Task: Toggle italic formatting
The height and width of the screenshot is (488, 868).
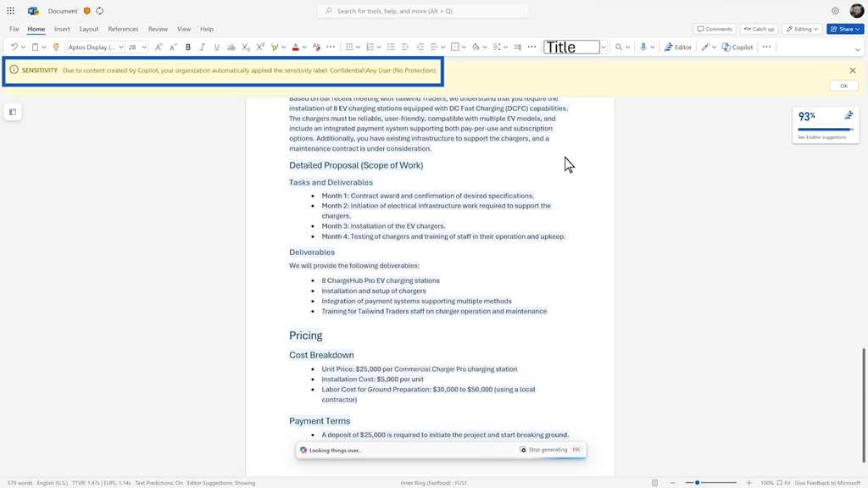Action: (202, 47)
